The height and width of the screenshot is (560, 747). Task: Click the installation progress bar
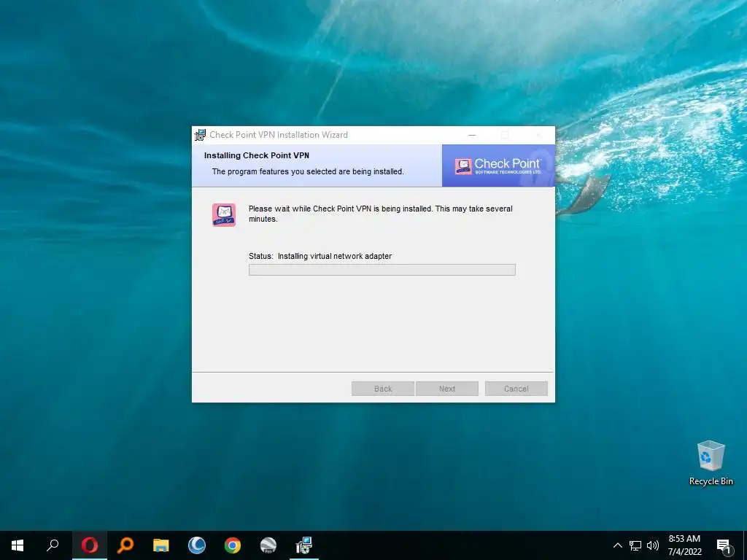pos(382,270)
